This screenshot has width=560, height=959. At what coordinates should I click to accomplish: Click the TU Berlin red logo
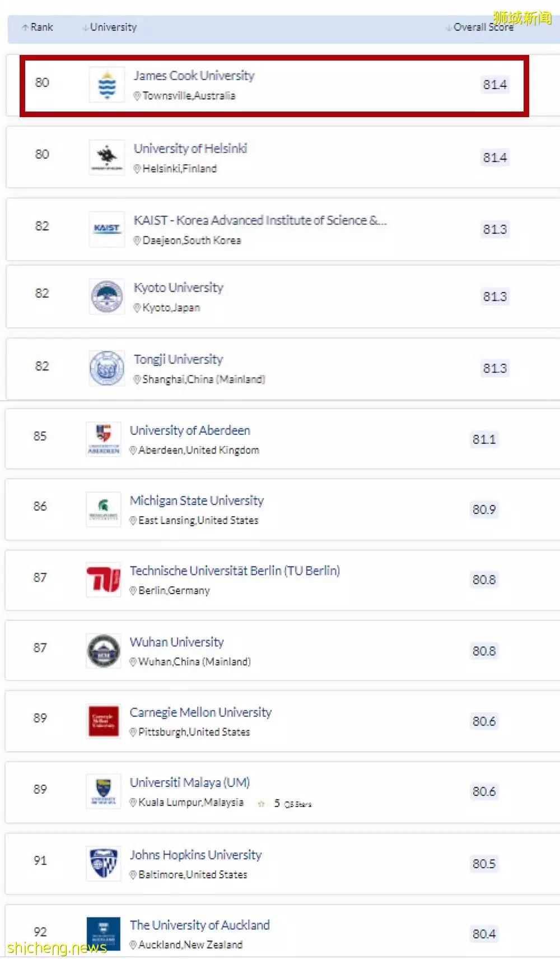[104, 580]
